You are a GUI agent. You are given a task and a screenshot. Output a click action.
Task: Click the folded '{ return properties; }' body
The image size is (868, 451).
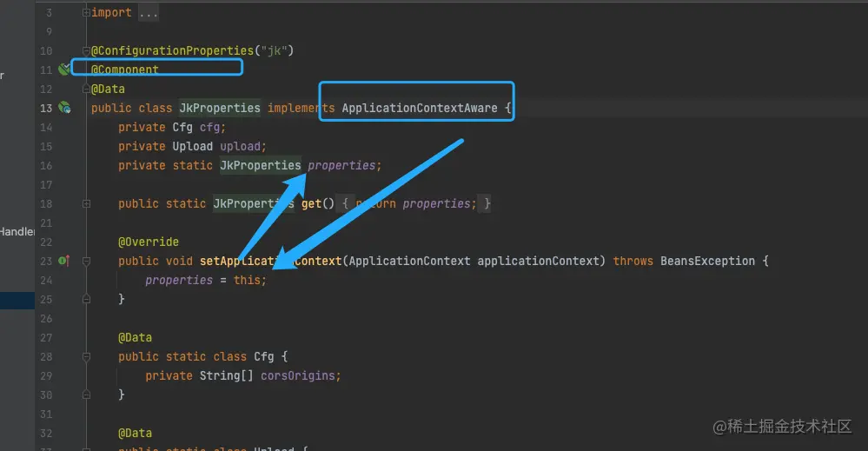pyautogui.click(x=415, y=203)
